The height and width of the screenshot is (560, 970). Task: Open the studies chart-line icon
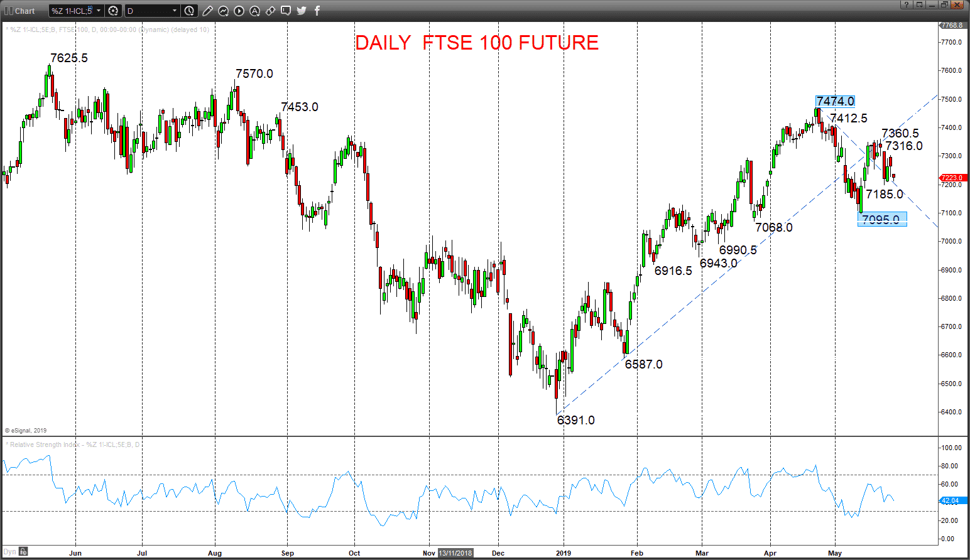point(223,11)
